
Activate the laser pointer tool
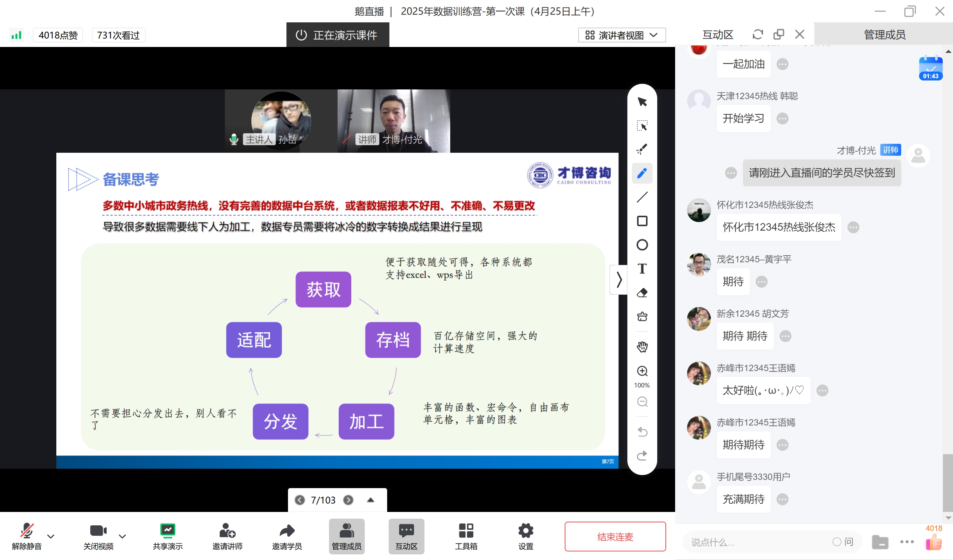642,149
